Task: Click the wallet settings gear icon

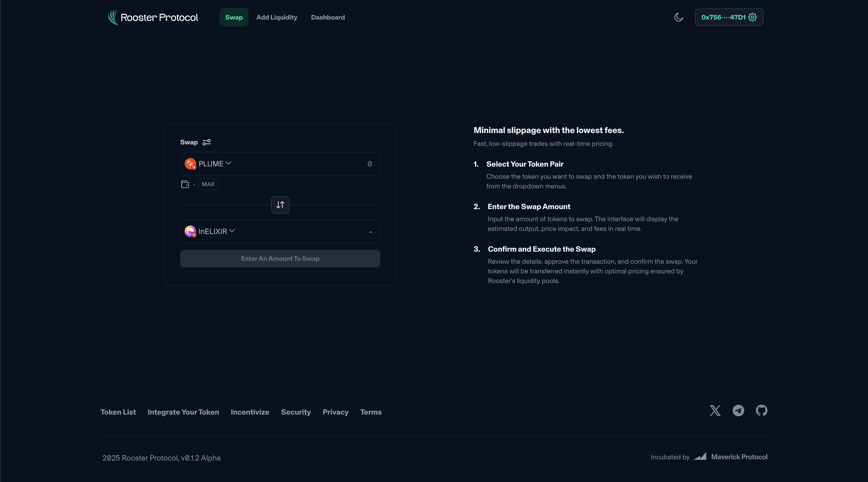Action: point(752,17)
